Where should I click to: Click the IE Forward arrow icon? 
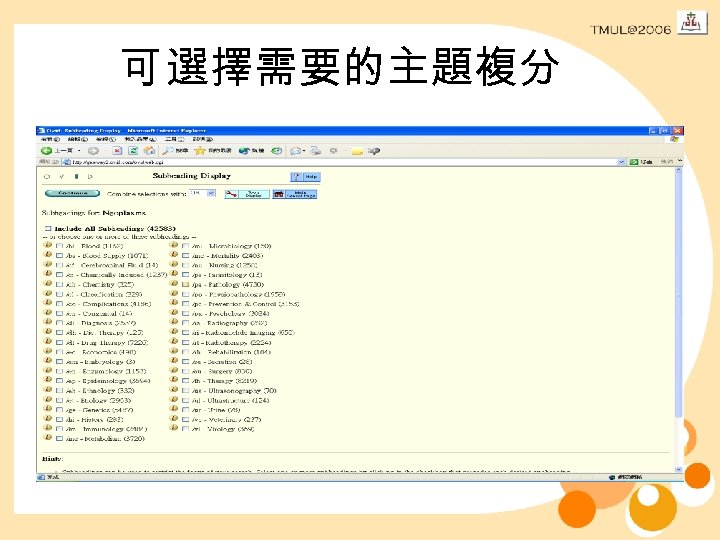[x=93, y=151]
